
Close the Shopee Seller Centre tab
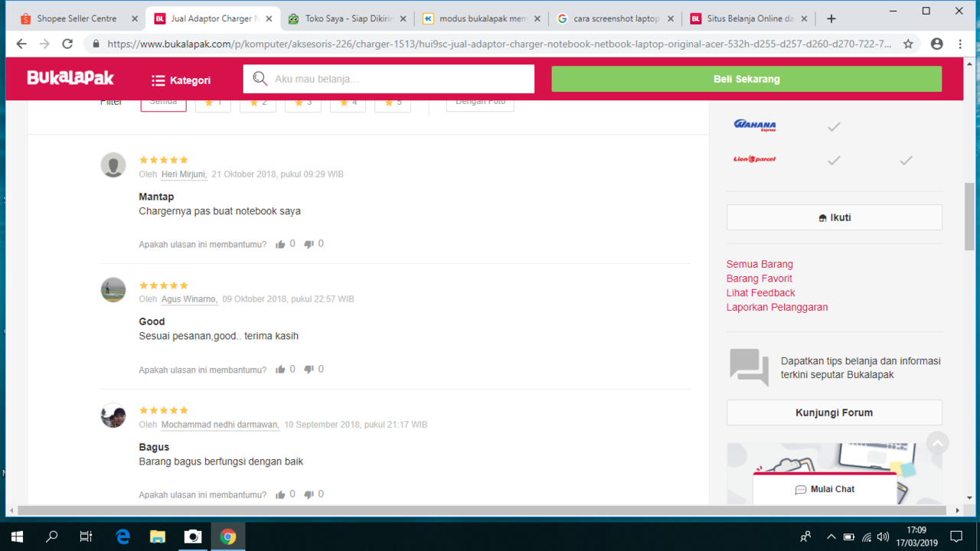(135, 18)
